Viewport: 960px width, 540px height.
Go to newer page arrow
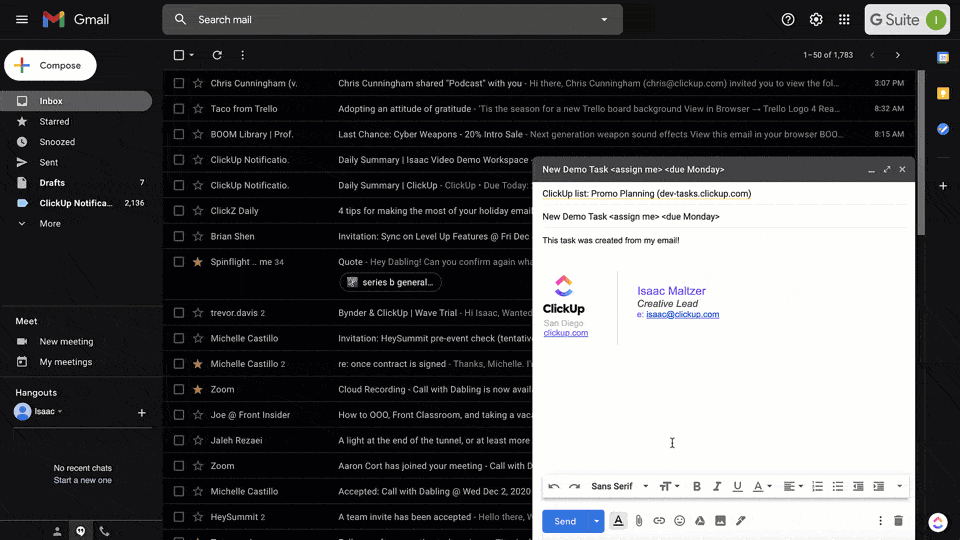872,55
